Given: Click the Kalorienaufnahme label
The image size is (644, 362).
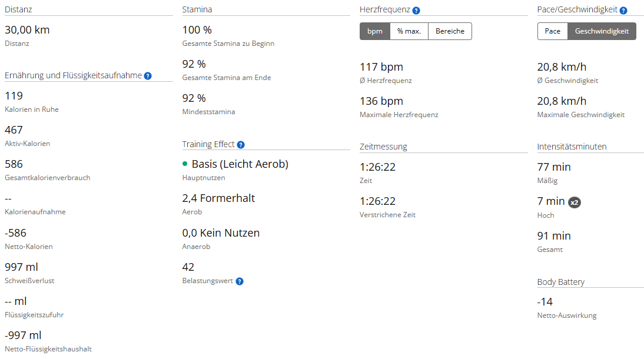Looking at the screenshot, I should (x=35, y=212).
